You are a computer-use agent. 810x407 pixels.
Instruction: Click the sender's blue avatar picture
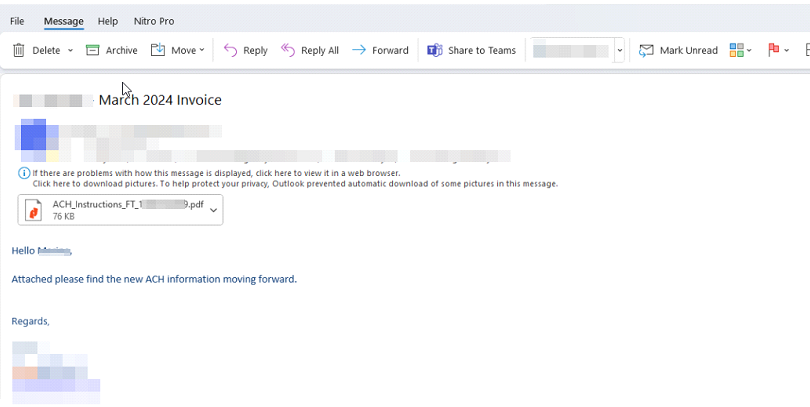(33, 134)
